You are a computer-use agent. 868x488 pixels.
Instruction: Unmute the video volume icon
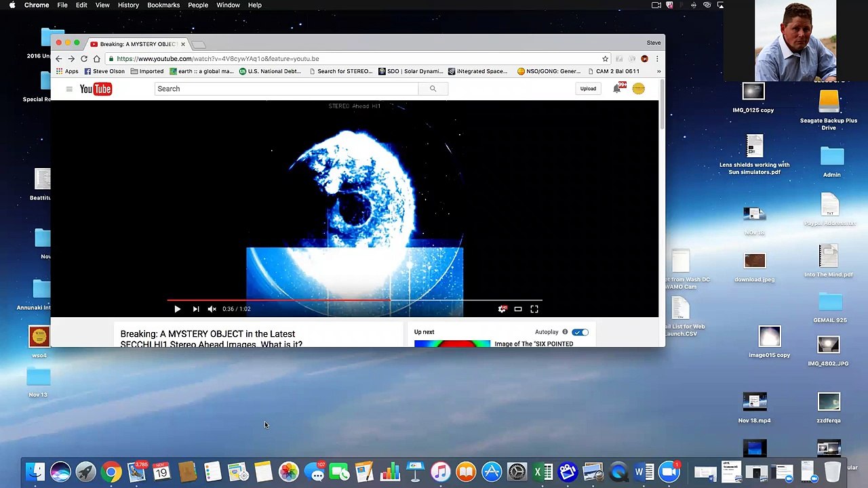(212, 309)
